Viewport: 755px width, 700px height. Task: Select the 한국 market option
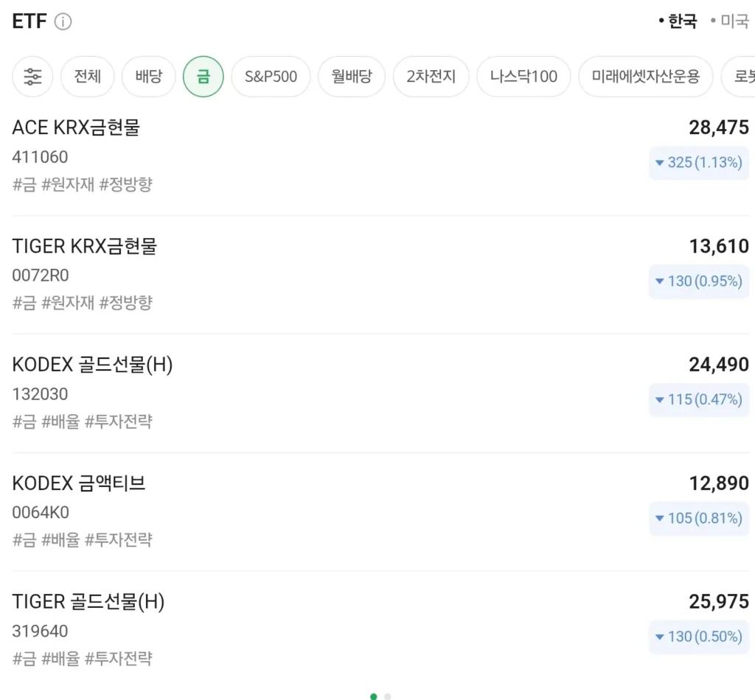pyautogui.click(x=683, y=21)
